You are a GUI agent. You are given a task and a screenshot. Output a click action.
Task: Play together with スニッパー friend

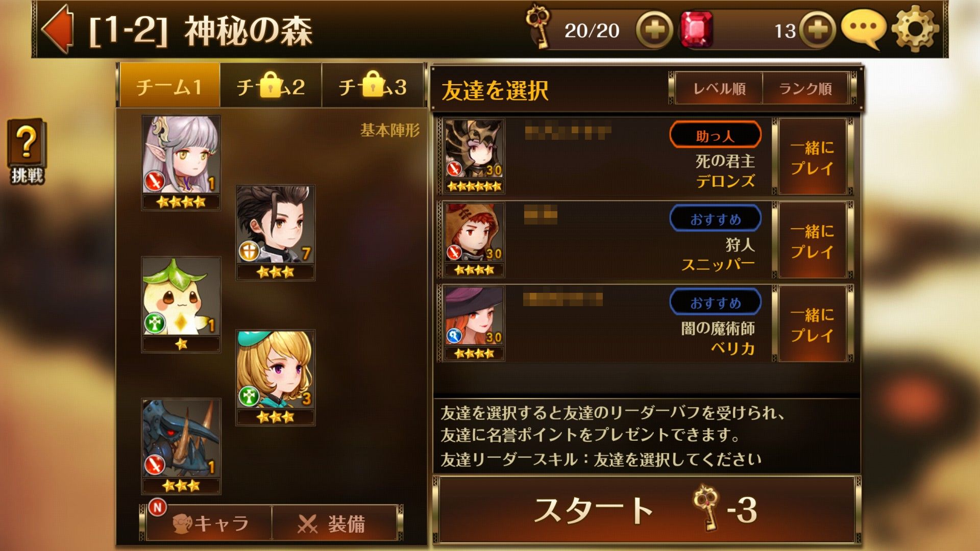[812, 241]
